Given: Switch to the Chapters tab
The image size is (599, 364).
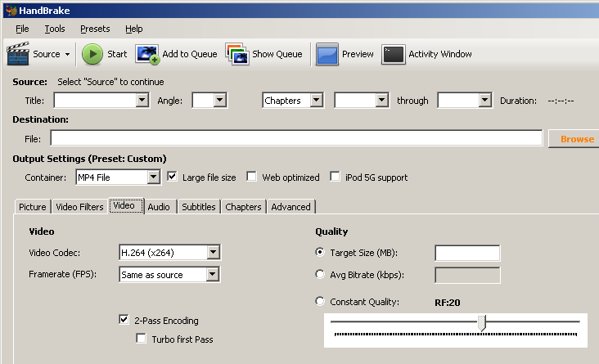Looking at the screenshot, I should point(243,207).
